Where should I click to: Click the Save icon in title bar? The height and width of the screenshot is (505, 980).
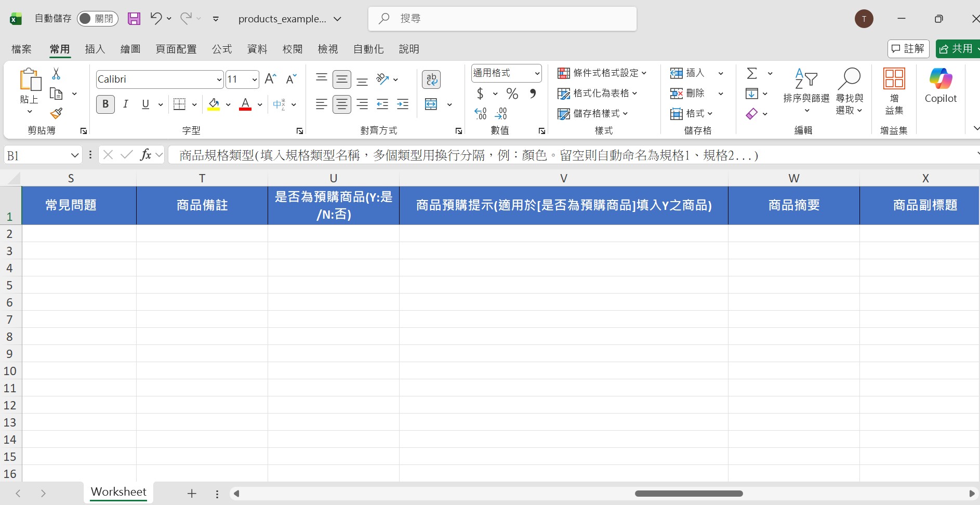coord(134,19)
